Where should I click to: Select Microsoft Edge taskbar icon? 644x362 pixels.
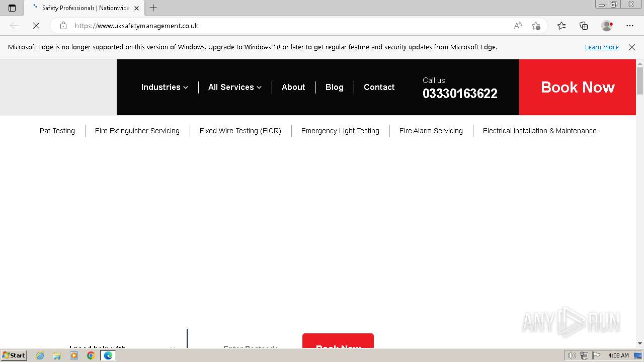pos(108,355)
